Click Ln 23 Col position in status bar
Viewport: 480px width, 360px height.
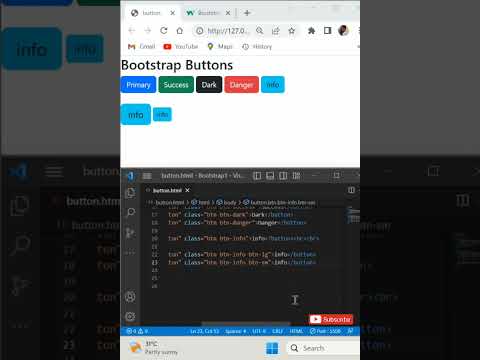click(x=205, y=331)
